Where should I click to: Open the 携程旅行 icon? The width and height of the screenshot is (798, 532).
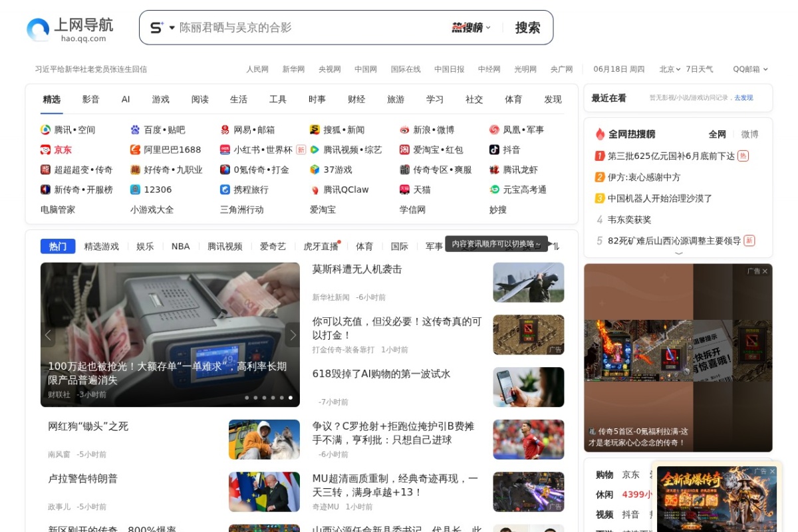(x=225, y=190)
